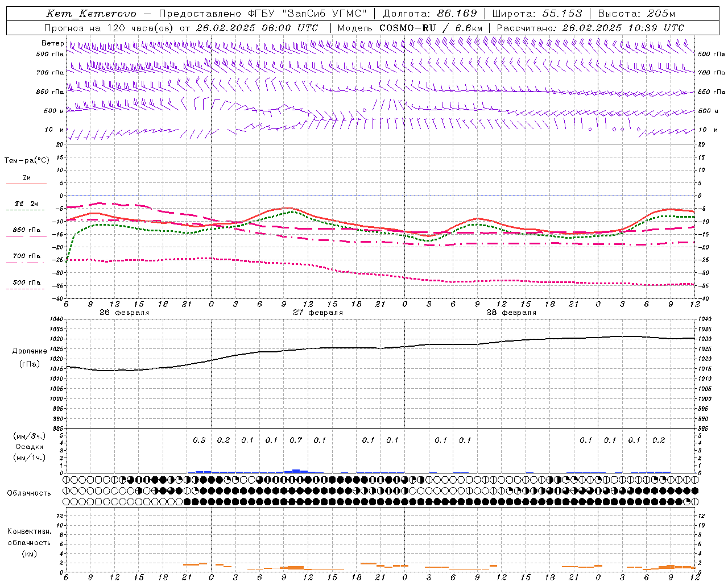Select the 850 гПа temperature legend entry

pos(27,230)
